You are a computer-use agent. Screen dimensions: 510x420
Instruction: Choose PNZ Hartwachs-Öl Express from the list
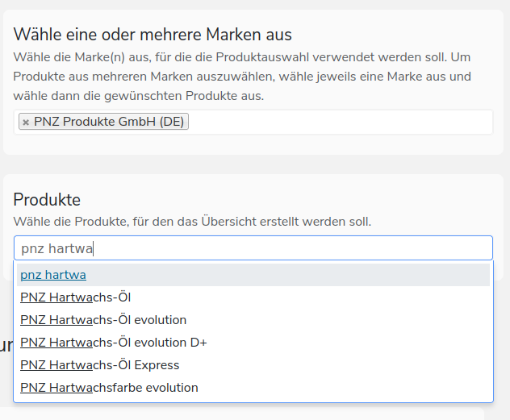pos(253,365)
